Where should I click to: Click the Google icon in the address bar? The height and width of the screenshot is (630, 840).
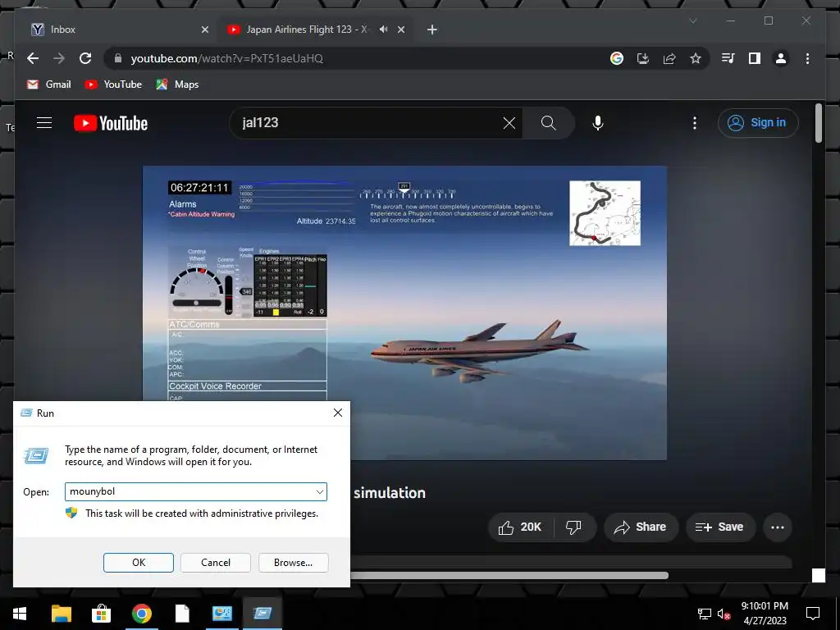coord(617,58)
